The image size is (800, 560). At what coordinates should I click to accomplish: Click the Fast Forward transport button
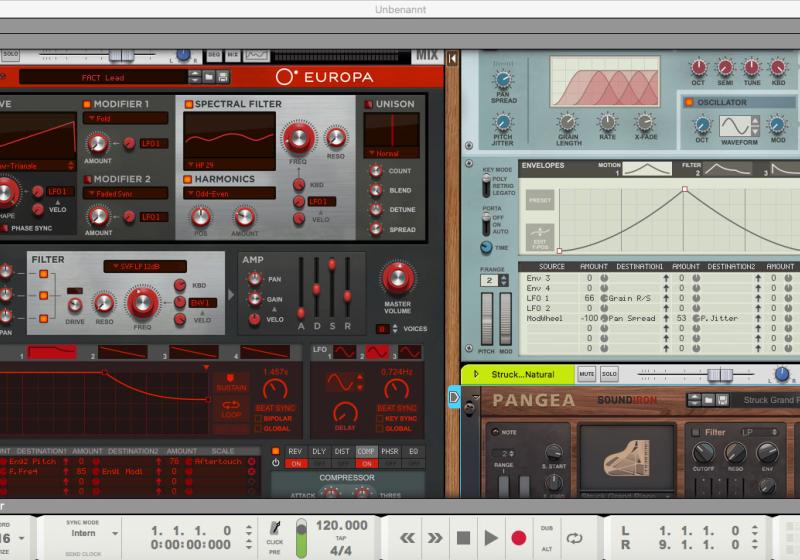(435, 538)
